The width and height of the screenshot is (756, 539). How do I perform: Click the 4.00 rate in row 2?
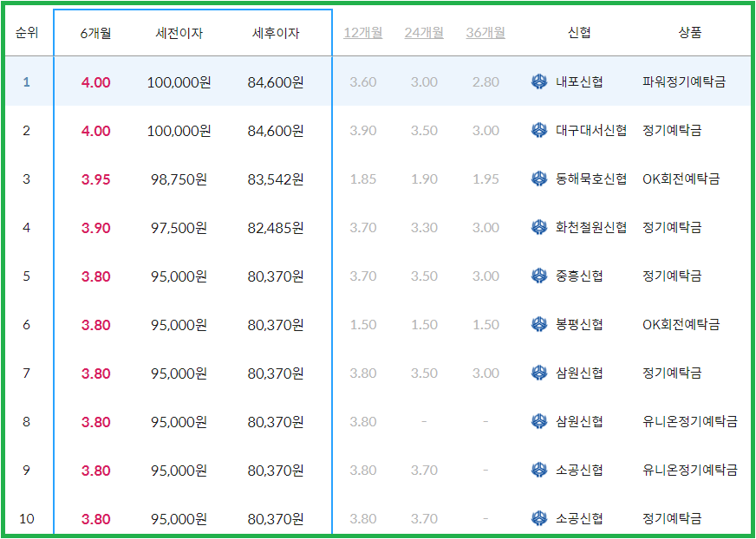95,131
